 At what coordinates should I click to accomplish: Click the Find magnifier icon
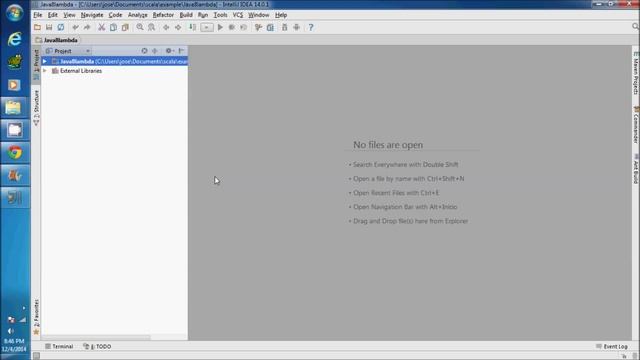click(x=140, y=27)
